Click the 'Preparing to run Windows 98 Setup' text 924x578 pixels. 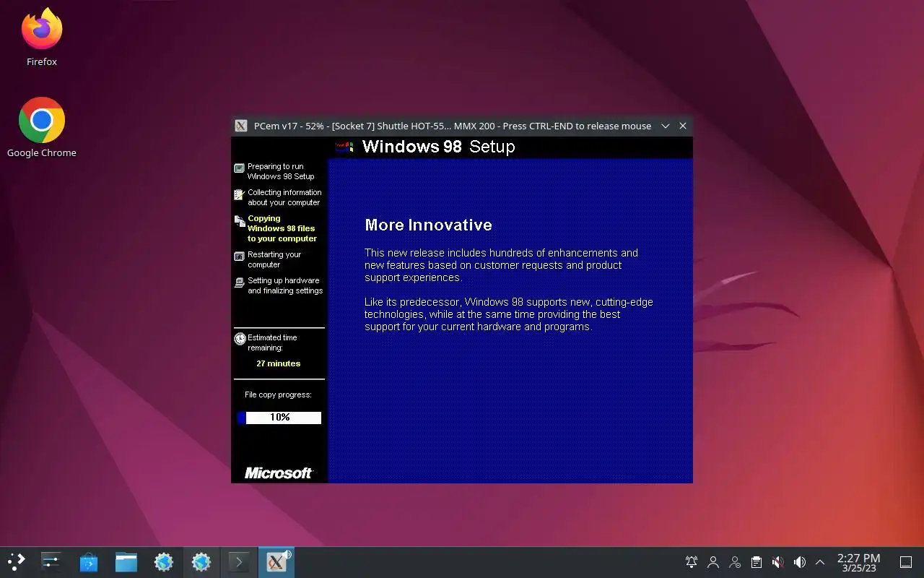(281, 171)
